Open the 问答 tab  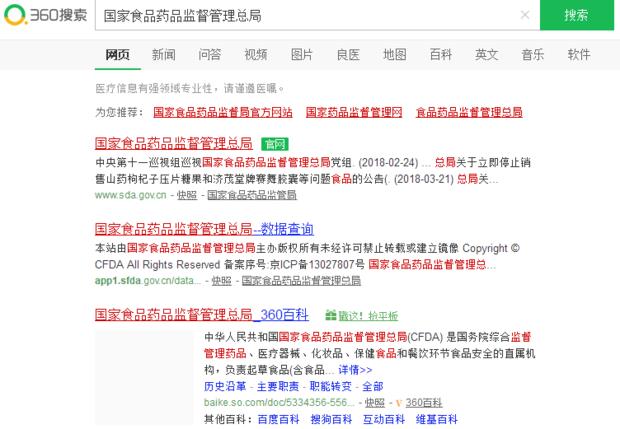(x=210, y=55)
